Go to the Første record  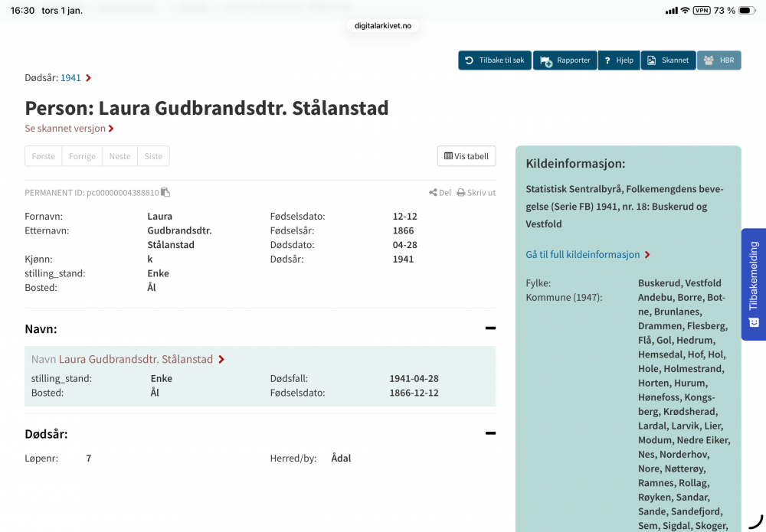point(44,156)
